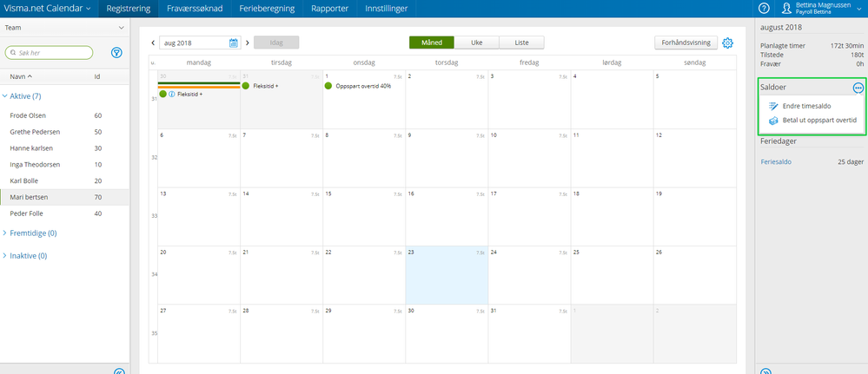This screenshot has height=374, width=868.
Task: Sort the list by Navn column
Action: coord(21,76)
